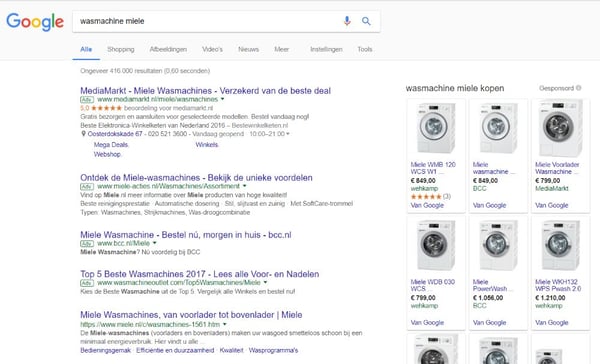The width and height of the screenshot is (600, 364).
Task: Click the Gesponsord info icon
Action: (579, 88)
